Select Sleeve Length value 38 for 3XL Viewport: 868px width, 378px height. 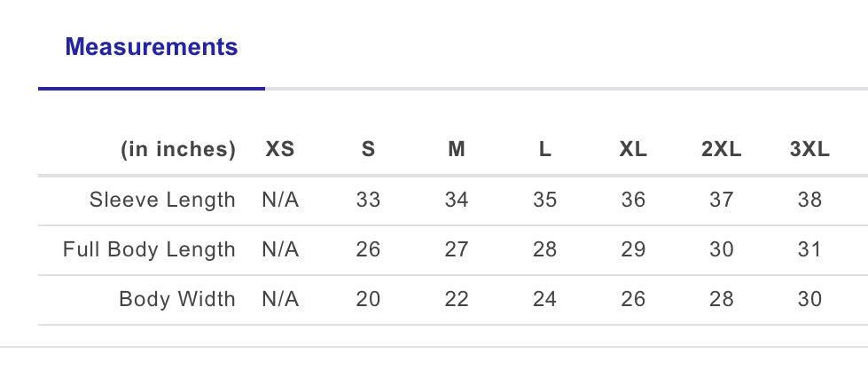(809, 200)
